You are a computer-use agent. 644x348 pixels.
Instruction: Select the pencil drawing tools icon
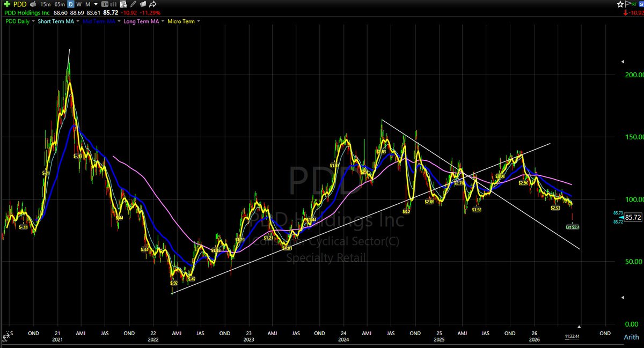click(x=133, y=4)
